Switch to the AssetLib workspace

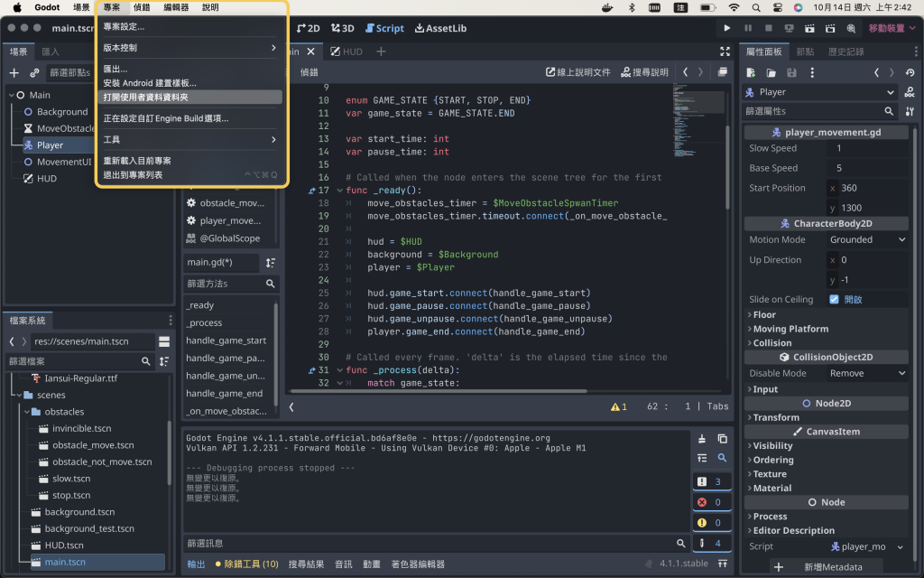(440, 28)
